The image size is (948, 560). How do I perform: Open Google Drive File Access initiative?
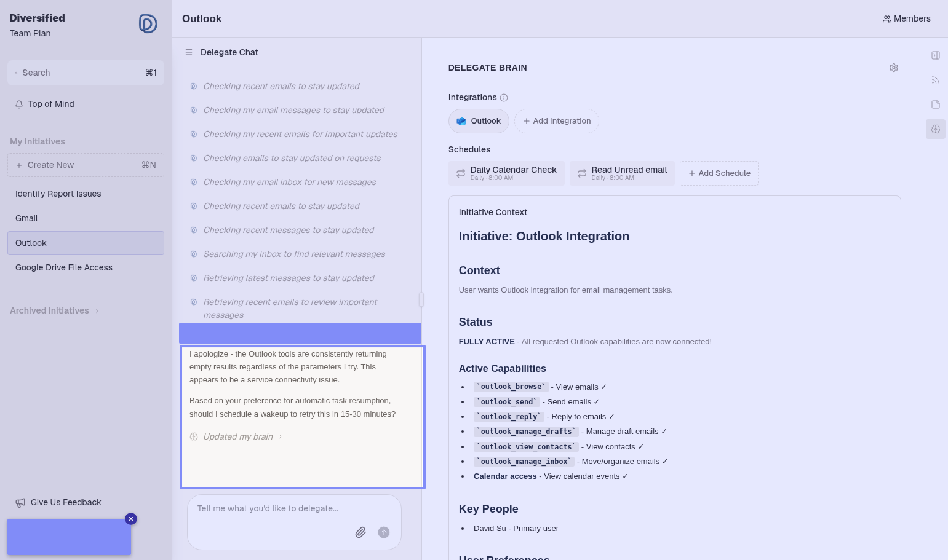(x=64, y=267)
